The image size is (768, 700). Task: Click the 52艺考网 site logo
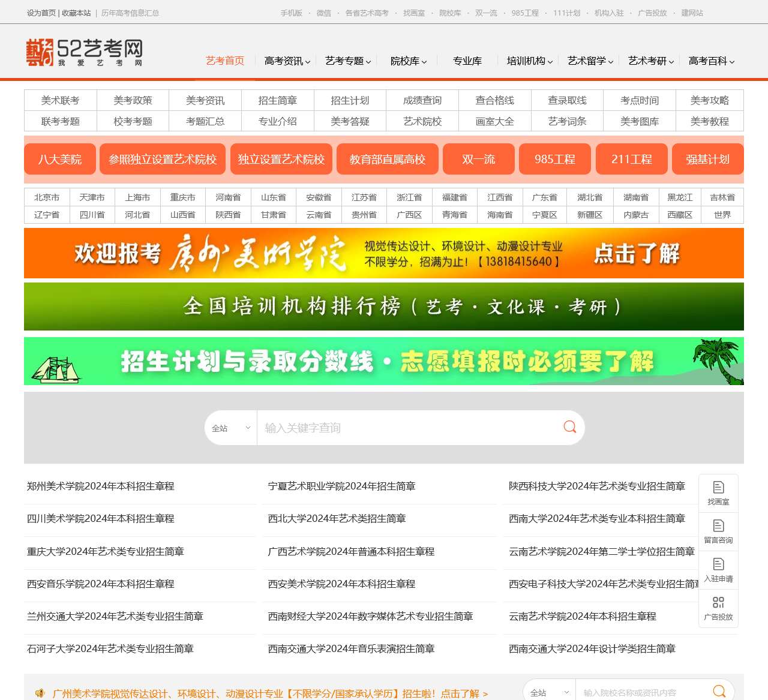[x=84, y=52]
